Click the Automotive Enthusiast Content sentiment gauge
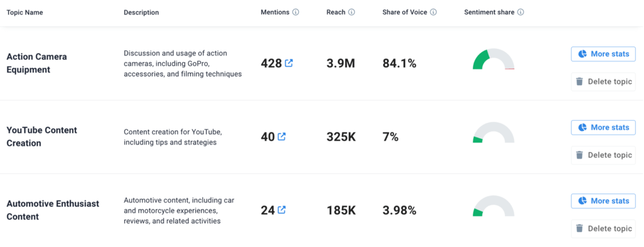The width and height of the screenshot is (644, 247). point(493,206)
